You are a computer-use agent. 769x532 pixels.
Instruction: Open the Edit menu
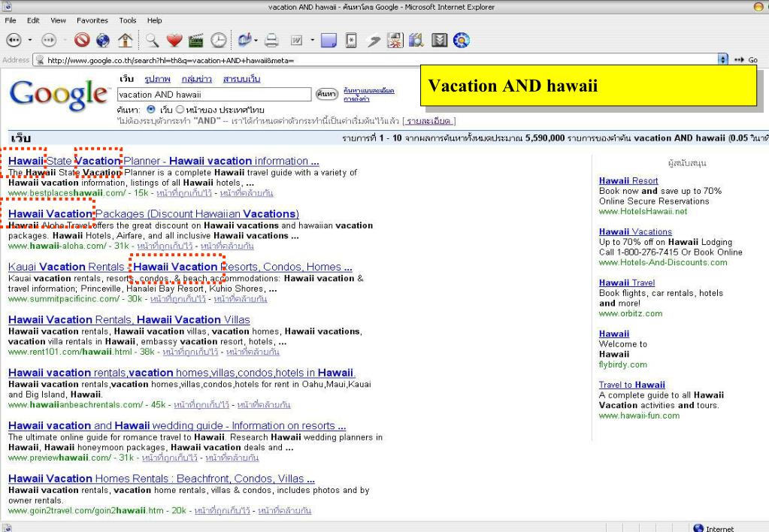33,20
